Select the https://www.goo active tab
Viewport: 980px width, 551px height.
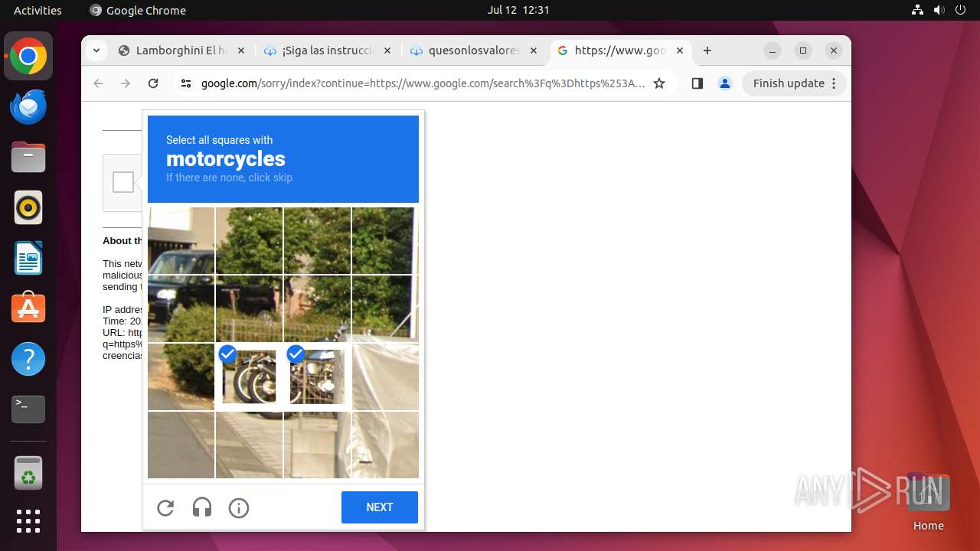click(x=619, y=51)
